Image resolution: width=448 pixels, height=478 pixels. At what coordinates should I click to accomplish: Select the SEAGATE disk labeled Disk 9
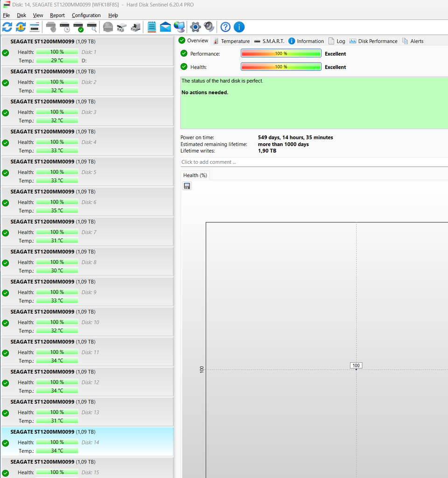87,291
